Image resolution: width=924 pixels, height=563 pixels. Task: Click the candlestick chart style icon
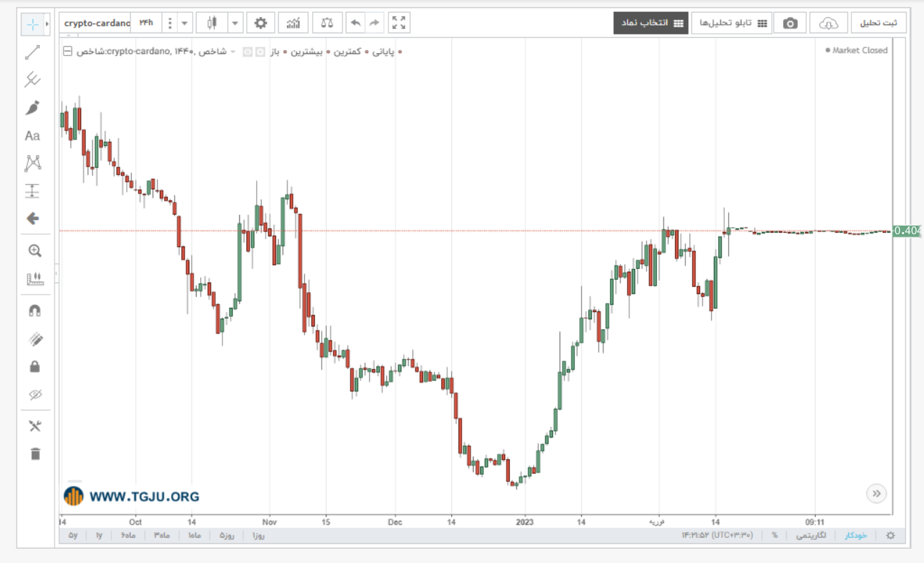pos(212,23)
